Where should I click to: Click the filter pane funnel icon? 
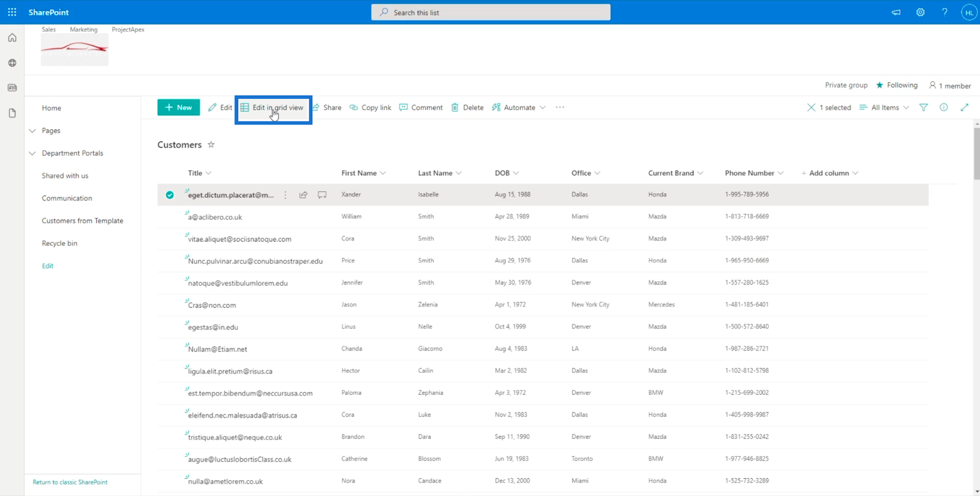point(924,107)
